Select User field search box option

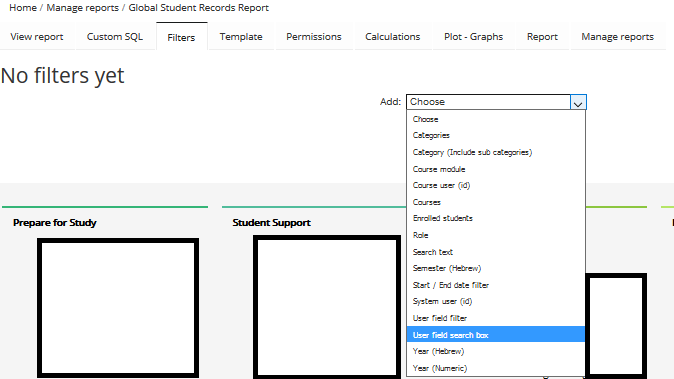(x=496, y=335)
